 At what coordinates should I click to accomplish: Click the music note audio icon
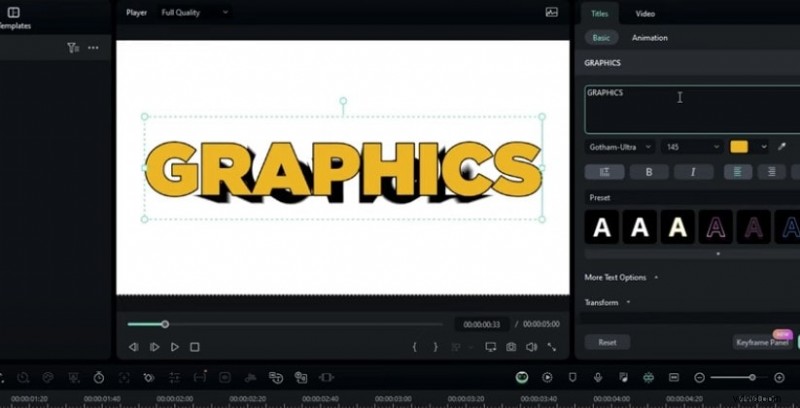pos(623,377)
